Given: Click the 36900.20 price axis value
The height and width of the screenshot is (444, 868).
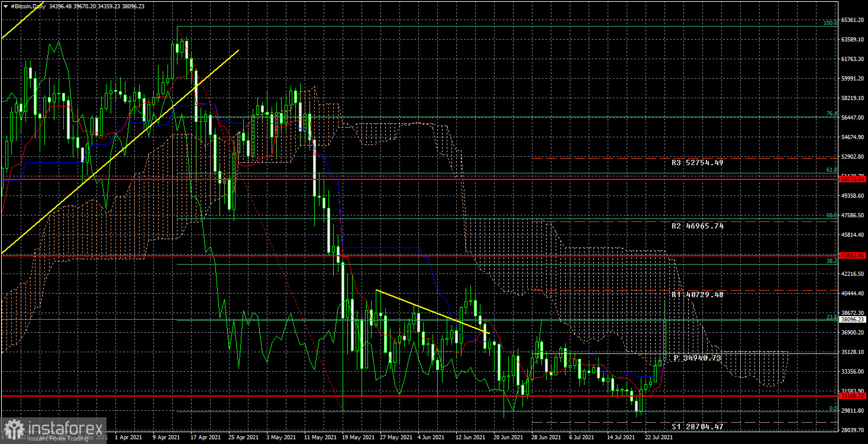Looking at the screenshot, I should 853,332.
